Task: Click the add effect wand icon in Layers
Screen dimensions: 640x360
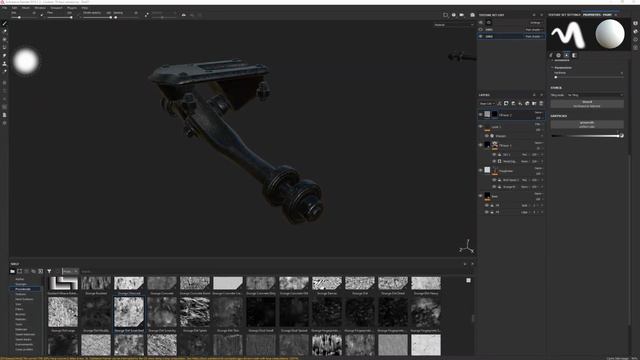Action: pyautogui.click(x=499, y=104)
